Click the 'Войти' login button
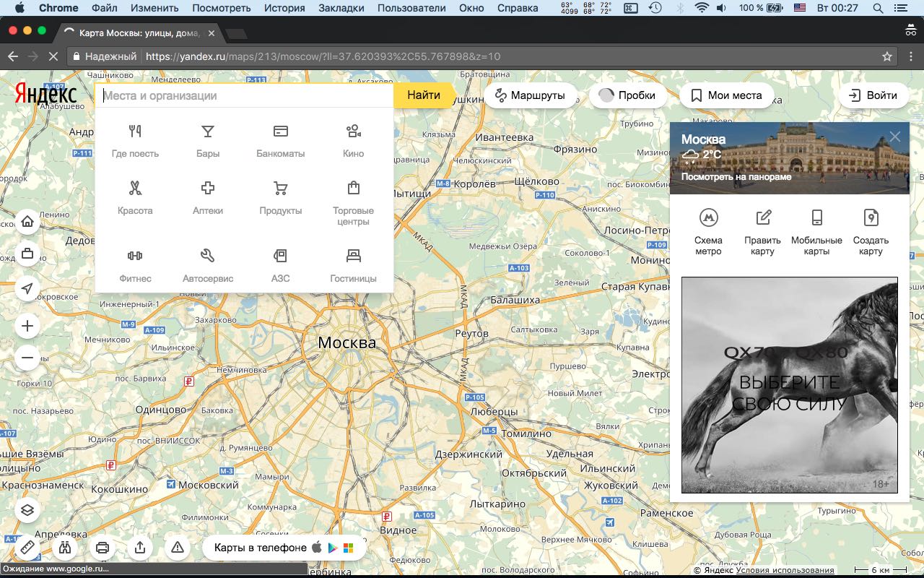Image resolution: width=924 pixels, height=578 pixels. pos(873,95)
